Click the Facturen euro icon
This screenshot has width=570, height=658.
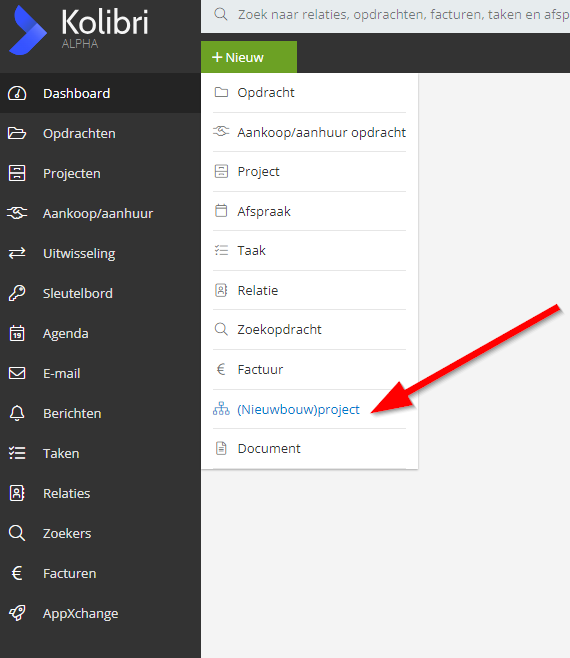click(17, 573)
